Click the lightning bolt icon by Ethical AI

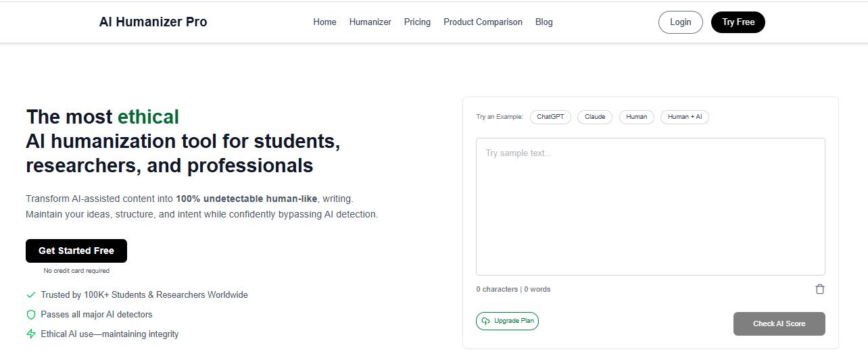(x=31, y=334)
